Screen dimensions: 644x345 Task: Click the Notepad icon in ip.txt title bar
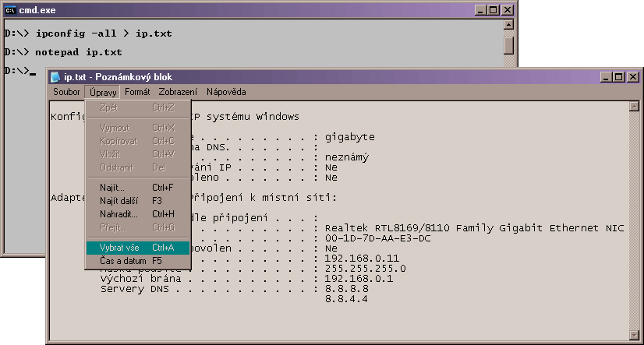(x=55, y=77)
